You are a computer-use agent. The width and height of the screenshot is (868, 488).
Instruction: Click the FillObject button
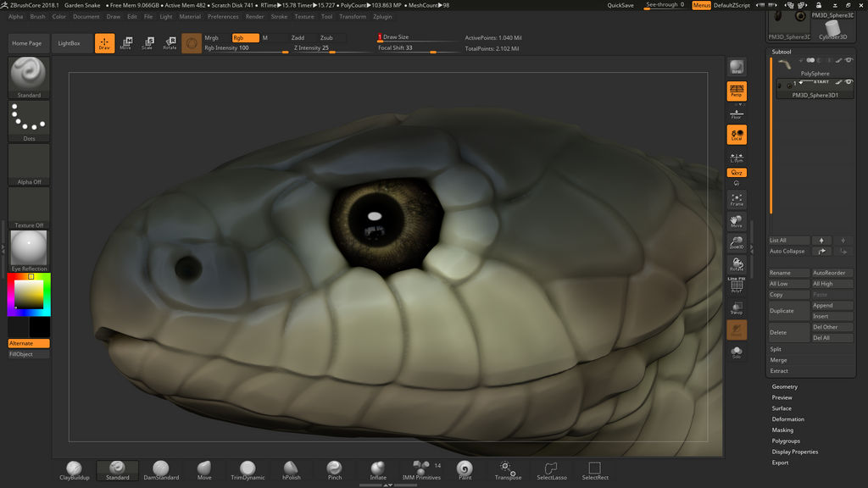[29, 354]
